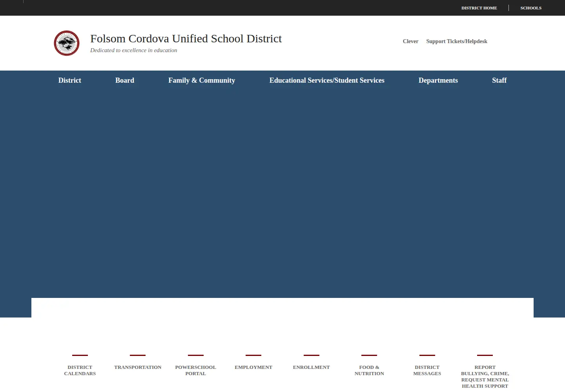Click the Folsom Cordova district seal logo
The width and height of the screenshot is (565, 392).
pyautogui.click(x=67, y=43)
